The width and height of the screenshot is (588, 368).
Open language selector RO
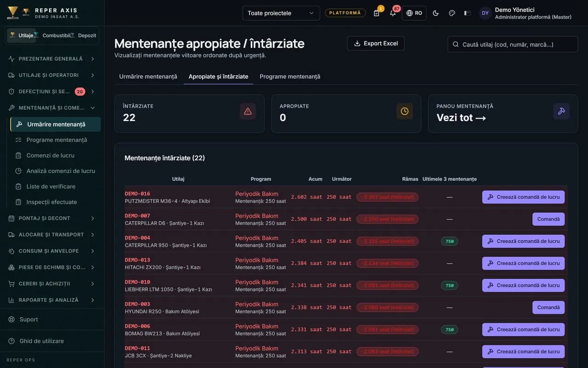tap(414, 13)
